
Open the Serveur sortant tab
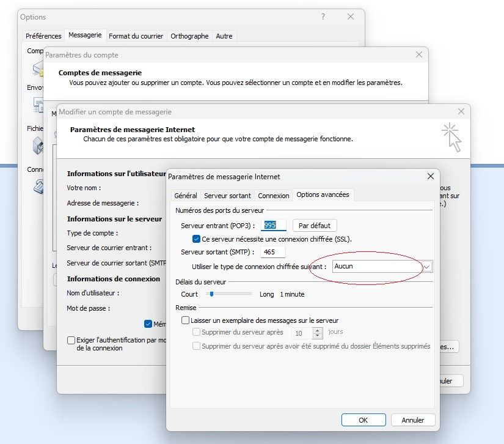click(x=227, y=196)
